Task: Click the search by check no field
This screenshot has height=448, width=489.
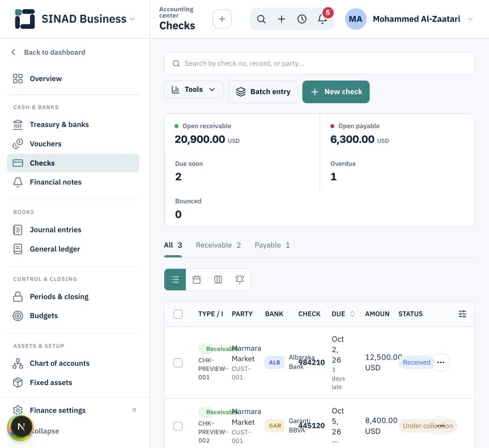Action: click(320, 64)
